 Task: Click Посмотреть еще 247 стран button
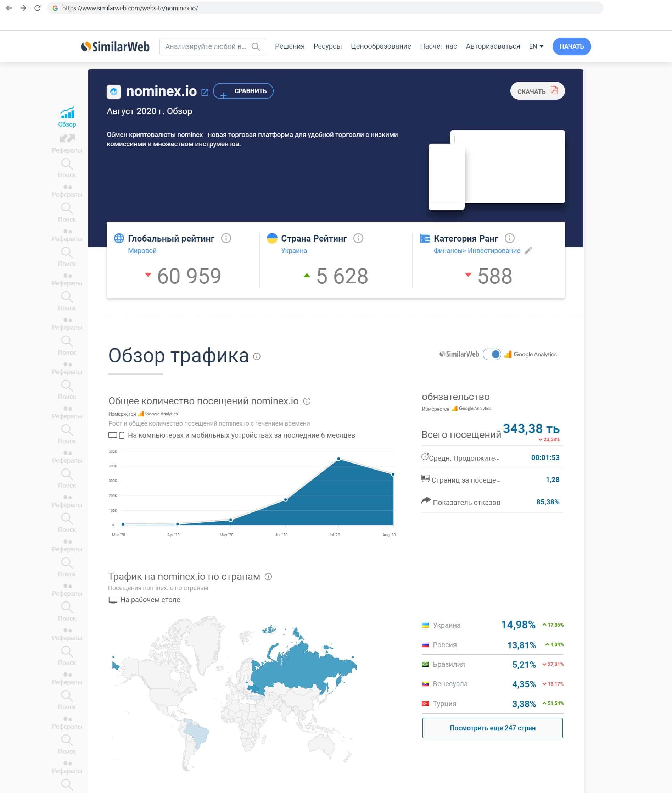pos(492,728)
